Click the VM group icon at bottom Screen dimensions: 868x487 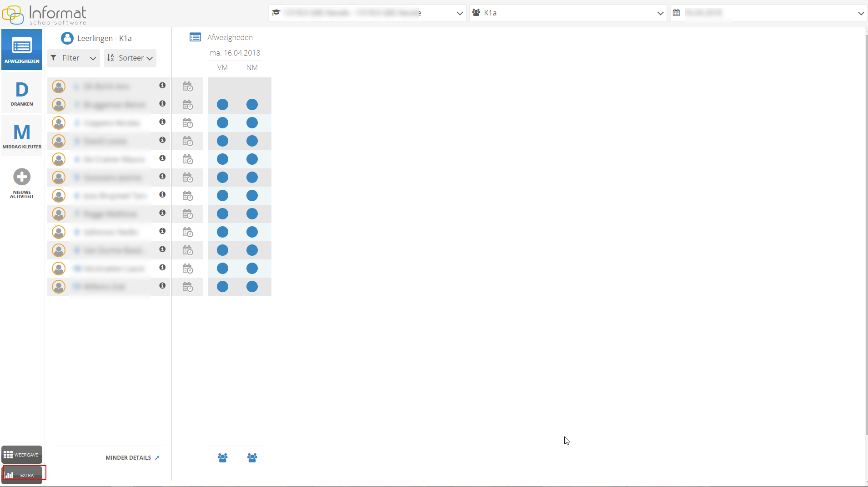(222, 458)
